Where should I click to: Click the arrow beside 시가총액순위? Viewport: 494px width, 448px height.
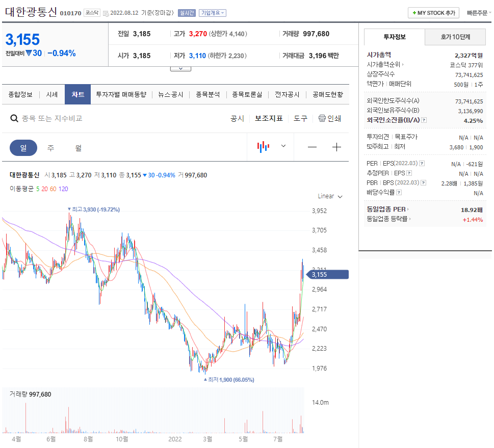403,64
